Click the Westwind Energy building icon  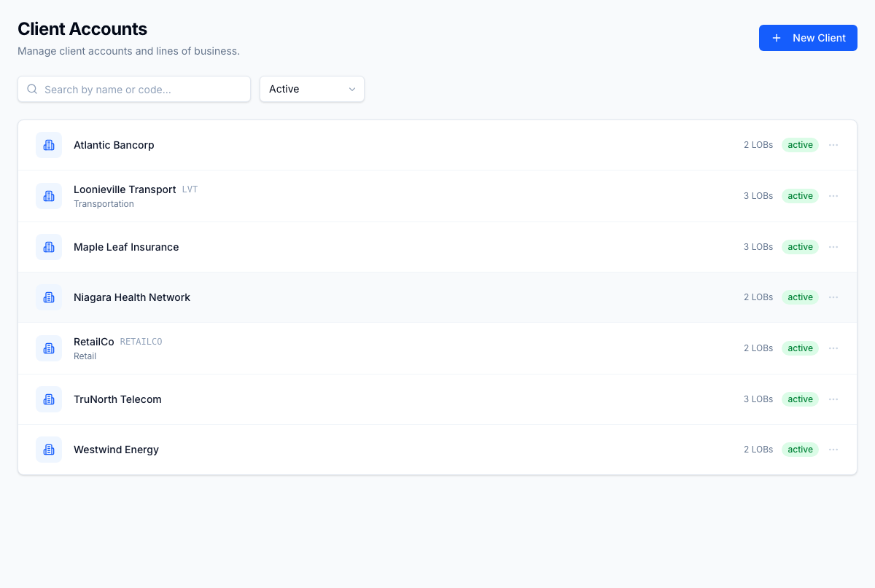click(49, 450)
